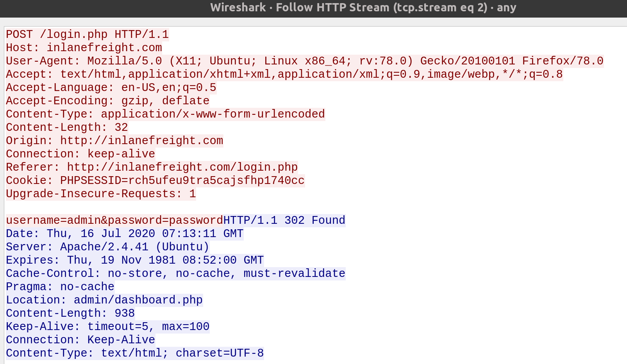The width and height of the screenshot is (627, 364).
Task: Click the request Content-Type urlencoded line
Action: click(165, 114)
